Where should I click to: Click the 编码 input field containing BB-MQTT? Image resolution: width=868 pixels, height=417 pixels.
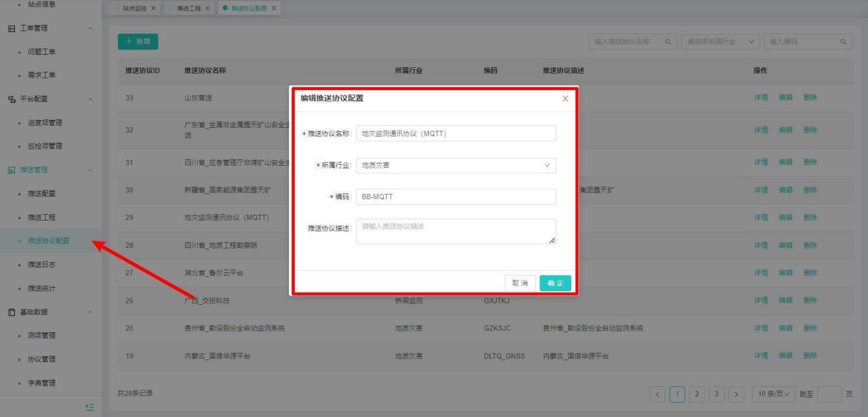pyautogui.click(x=456, y=196)
